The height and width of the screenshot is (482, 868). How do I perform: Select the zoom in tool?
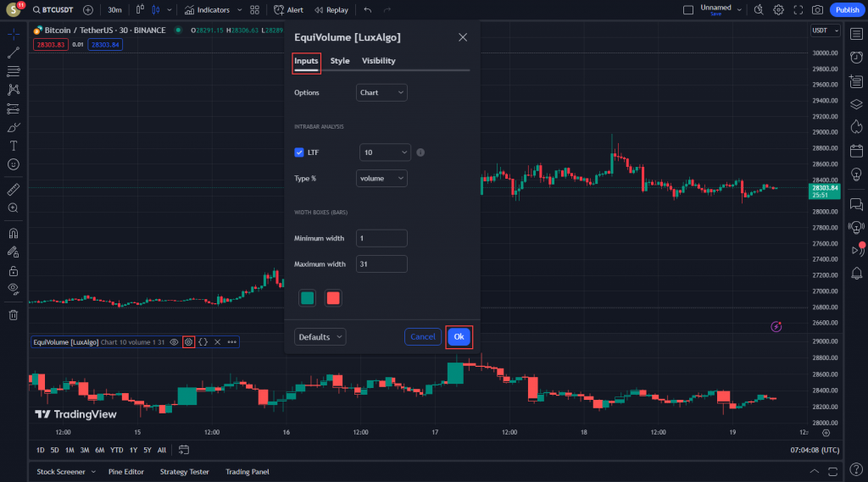14,208
